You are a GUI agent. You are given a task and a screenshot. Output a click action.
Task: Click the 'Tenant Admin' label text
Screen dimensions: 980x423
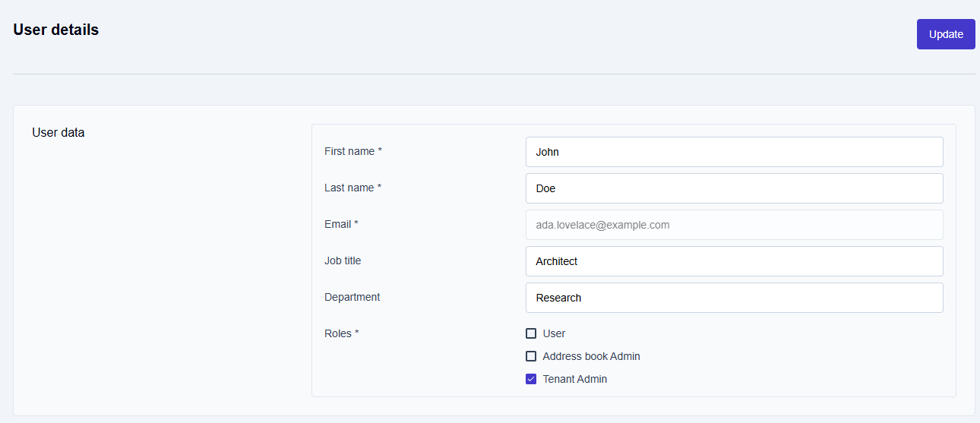(x=575, y=379)
